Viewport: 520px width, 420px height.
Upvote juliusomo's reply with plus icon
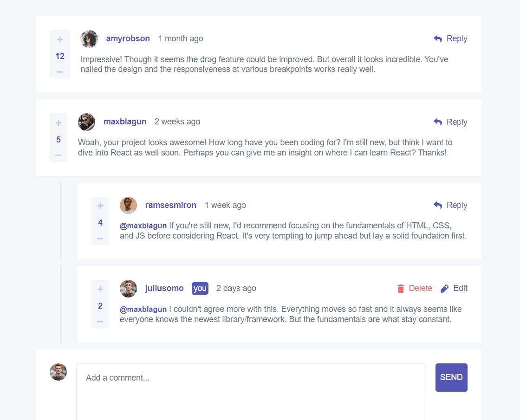click(x=100, y=289)
